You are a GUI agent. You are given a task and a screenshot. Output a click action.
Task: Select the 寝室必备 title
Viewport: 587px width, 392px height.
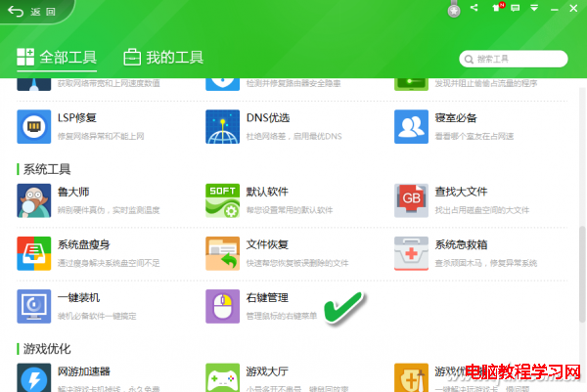456,118
